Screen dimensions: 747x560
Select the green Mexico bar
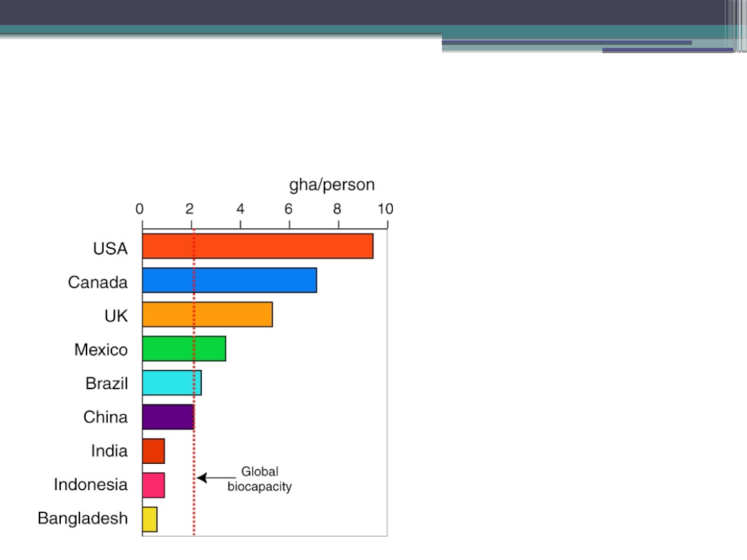click(x=184, y=348)
